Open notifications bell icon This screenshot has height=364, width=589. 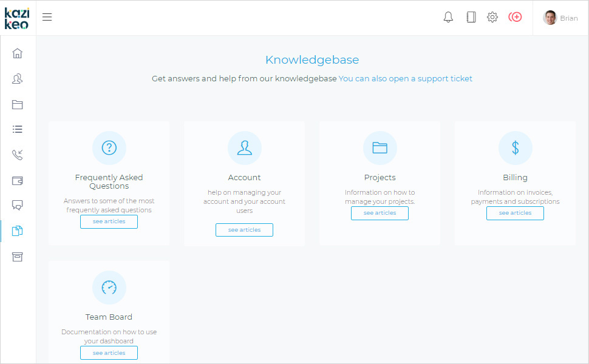coord(448,17)
